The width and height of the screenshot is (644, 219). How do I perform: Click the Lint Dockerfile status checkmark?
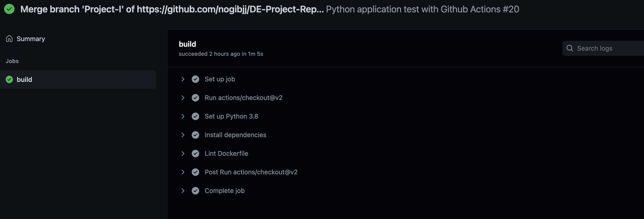(195, 154)
